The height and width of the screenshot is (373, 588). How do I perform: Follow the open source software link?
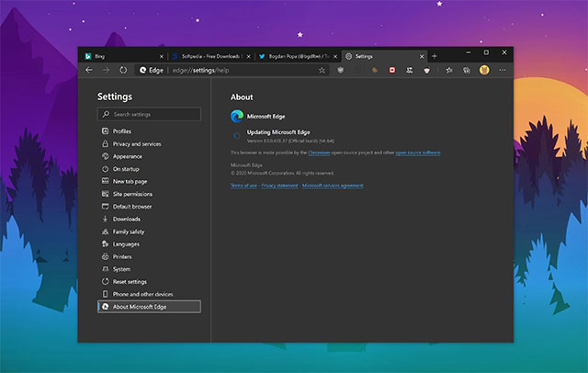tap(418, 153)
